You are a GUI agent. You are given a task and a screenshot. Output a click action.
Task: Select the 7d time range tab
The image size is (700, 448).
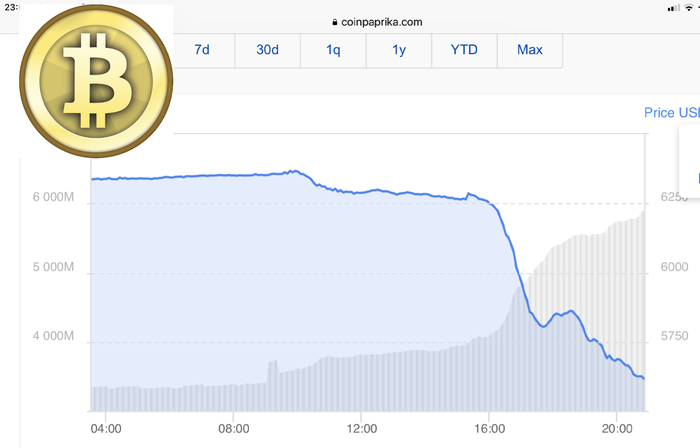[x=202, y=49]
